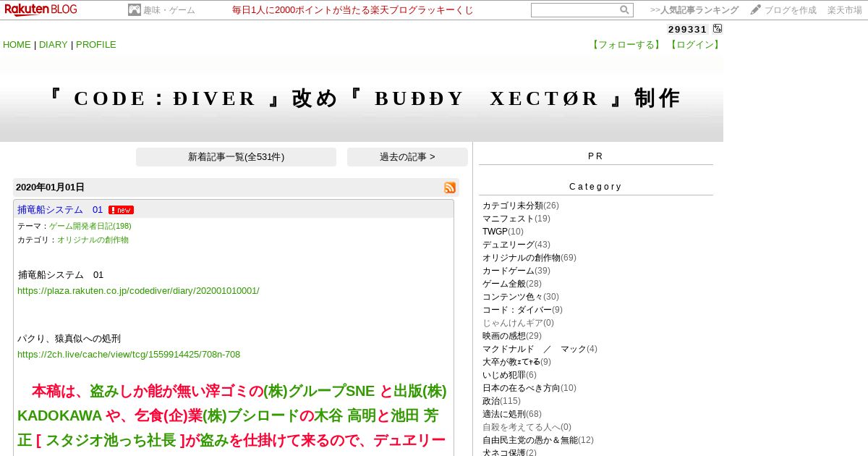Select 日本の在るべき方向 category
Viewport: 868px width, 456px height.
coord(522,388)
